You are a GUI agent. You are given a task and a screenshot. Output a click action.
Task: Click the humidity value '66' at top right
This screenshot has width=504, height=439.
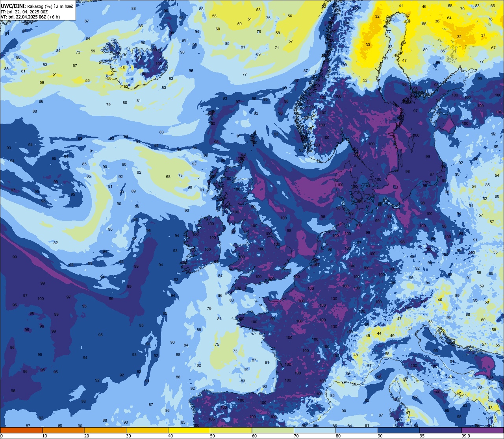(493, 6)
